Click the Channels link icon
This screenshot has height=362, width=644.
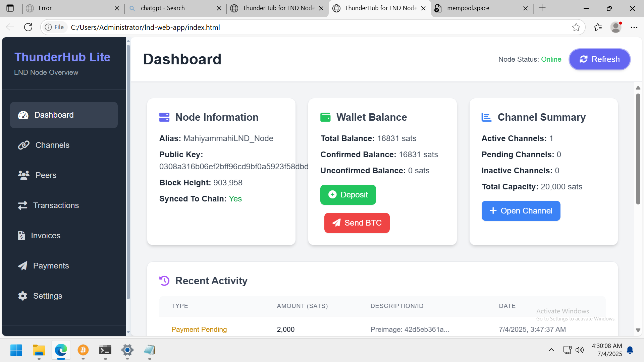(24, 145)
